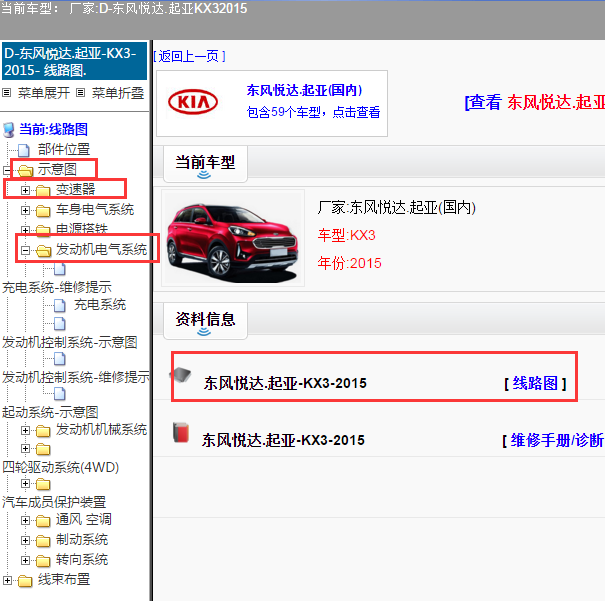The height and width of the screenshot is (601, 605).
Task: Expand the 制动系统 folder
Action: pyautogui.click(x=25, y=540)
